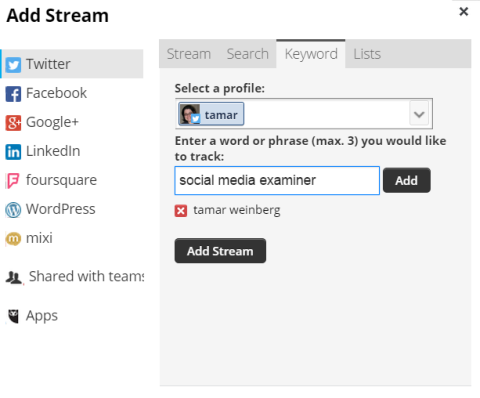The height and width of the screenshot is (398, 480).
Task: Open the Shared with teams label
Action: pos(87,276)
